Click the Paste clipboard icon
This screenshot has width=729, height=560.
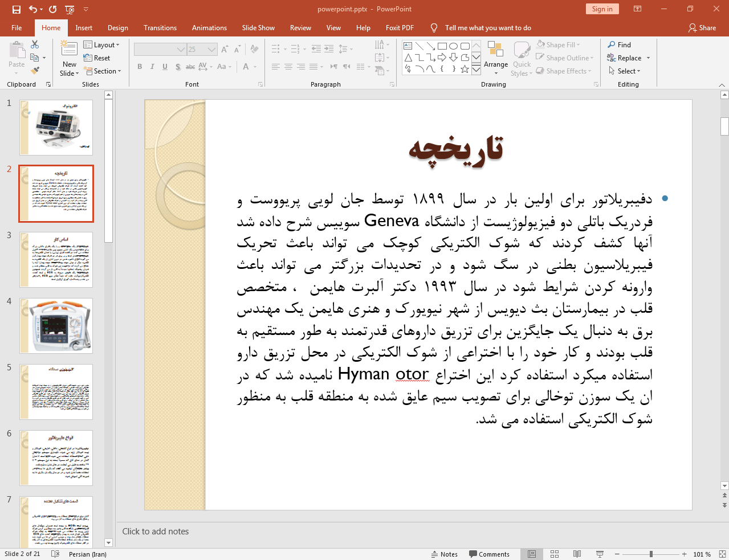17,50
